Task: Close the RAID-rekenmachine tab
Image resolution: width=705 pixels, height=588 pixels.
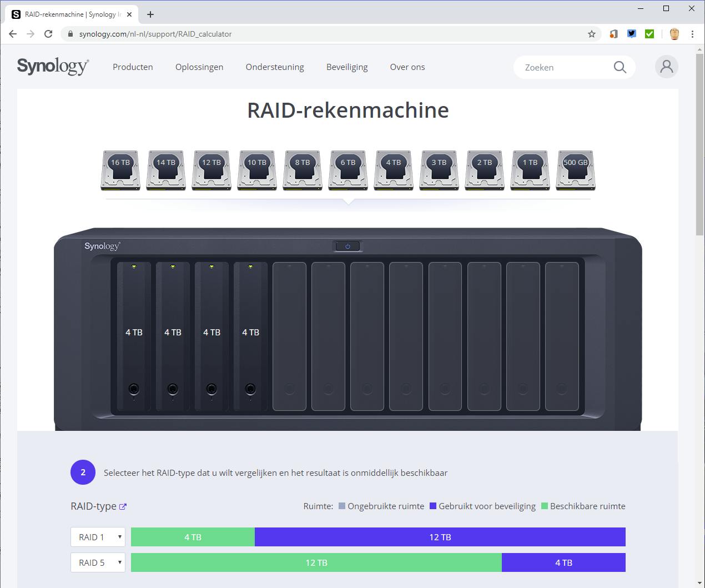Action: click(129, 14)
